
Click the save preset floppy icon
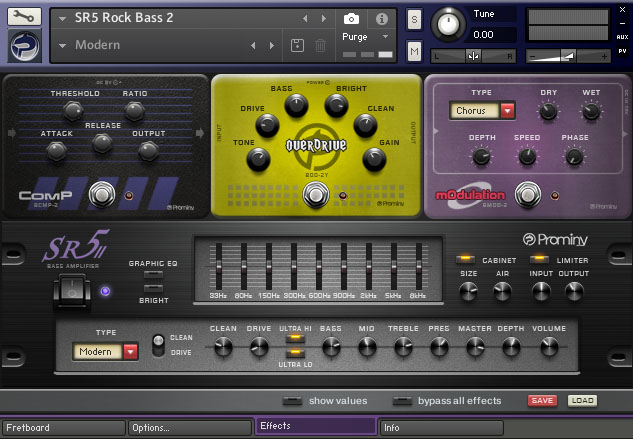[x=297, y=45]
